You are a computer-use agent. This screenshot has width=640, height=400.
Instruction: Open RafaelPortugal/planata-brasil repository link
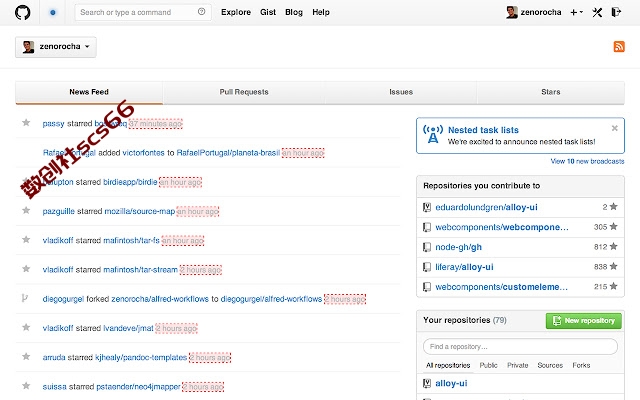tap(228, 153)
